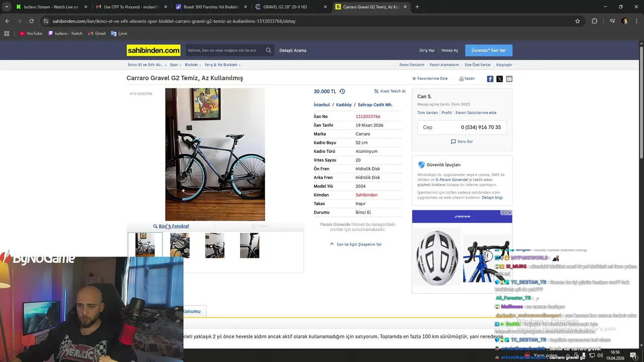The image size is (644, 362).
Task: Click the browser back arrow
Action: (x=7, y=21)
